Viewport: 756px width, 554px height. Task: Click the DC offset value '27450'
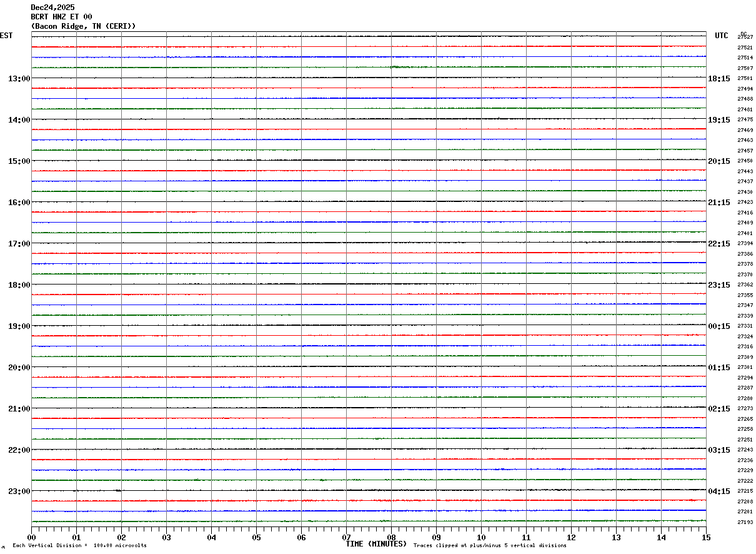745,161
